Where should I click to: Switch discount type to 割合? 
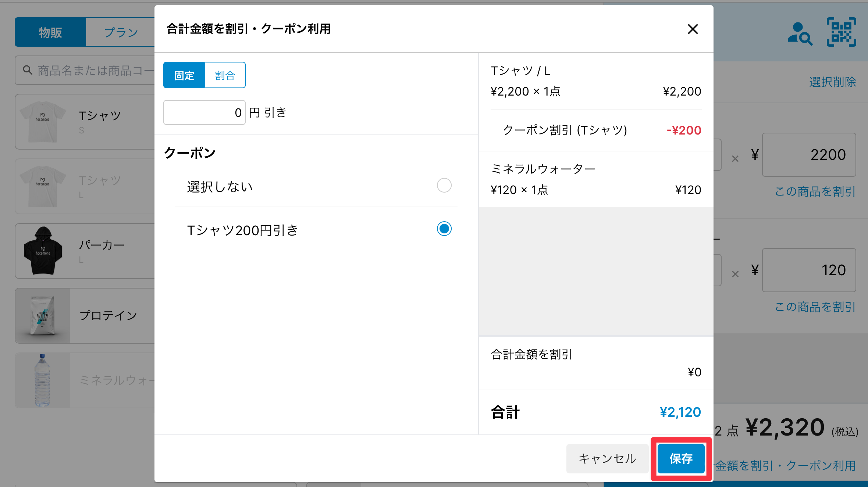[x=225, y=75]
